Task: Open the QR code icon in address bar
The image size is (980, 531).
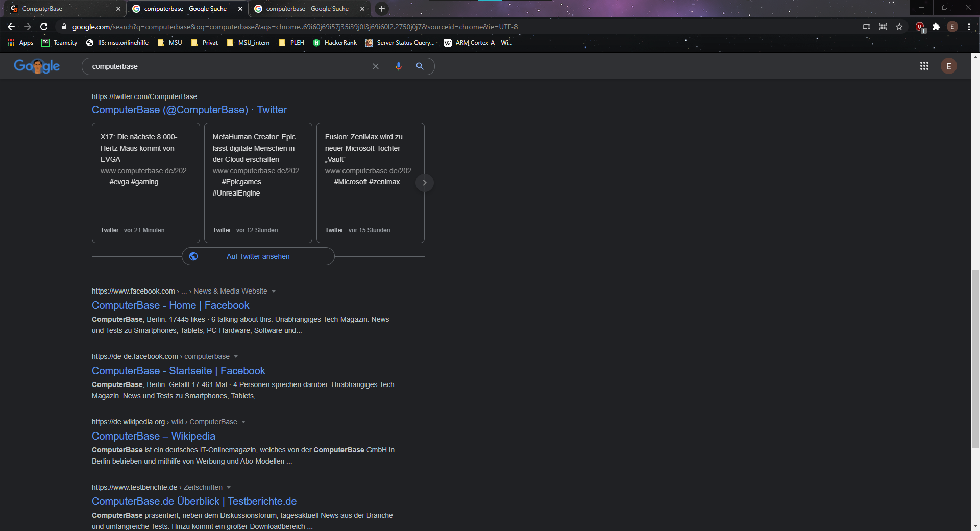Action: click(883, 27)
